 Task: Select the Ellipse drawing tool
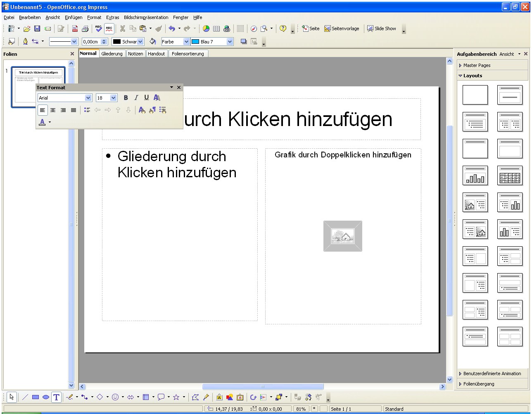[46, 397]
